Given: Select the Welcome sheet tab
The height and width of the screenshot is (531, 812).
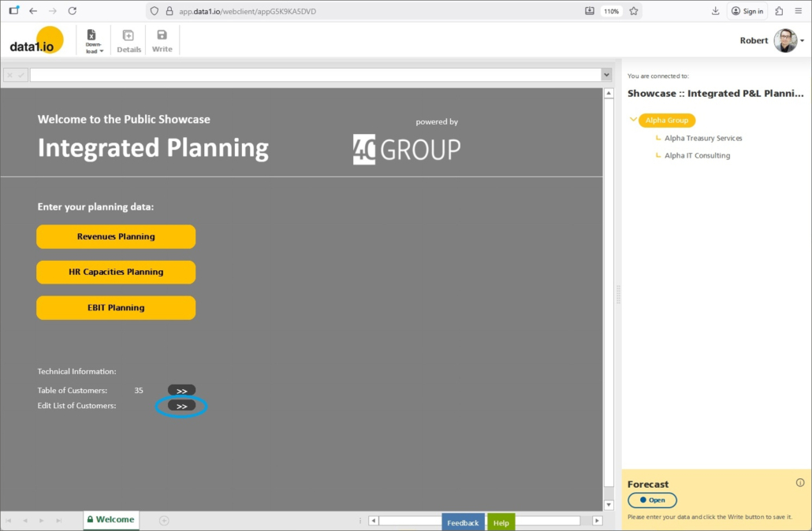Looking at the screenshot, I should tap(110, 520).
